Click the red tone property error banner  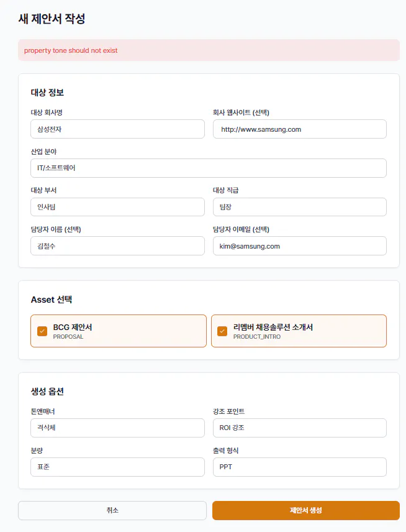click(x=208, y=50)
